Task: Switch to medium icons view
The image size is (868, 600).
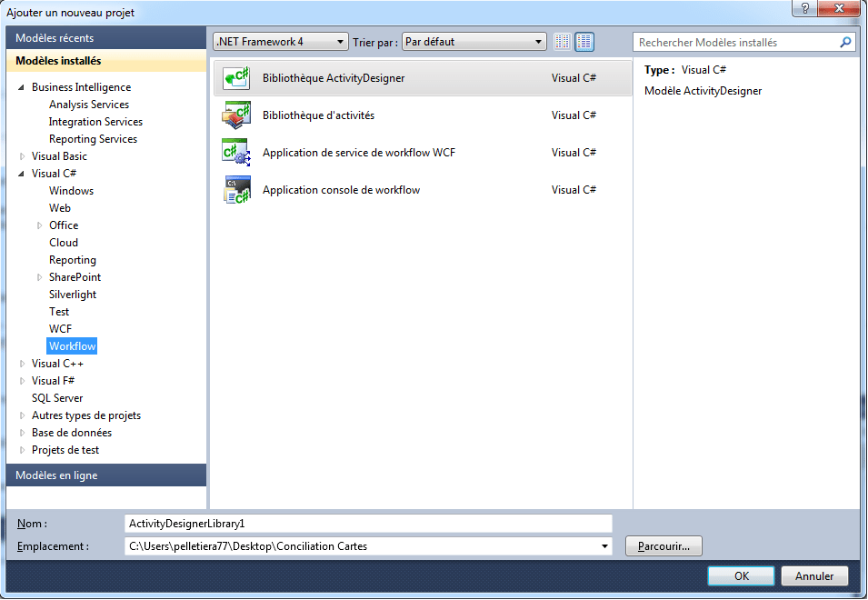Action: tap(583, 41)
